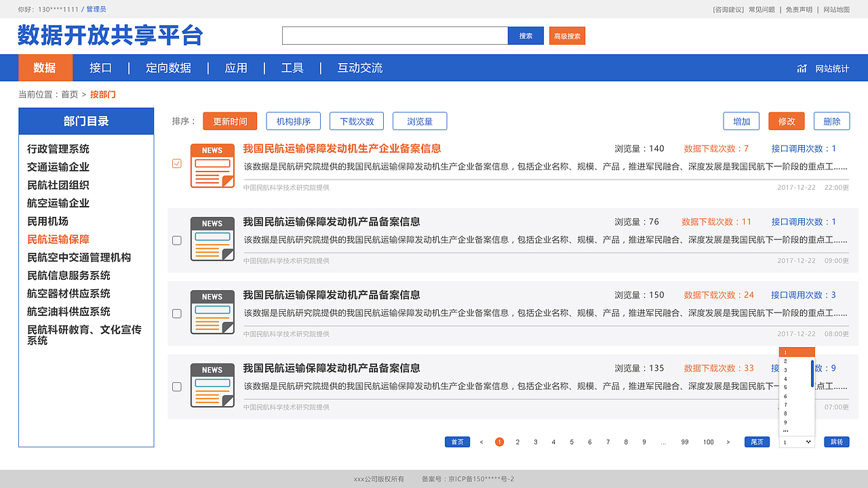This screenshot has height=488, width=868.
Task: Click the blue 搜索 button
Action: [x=526, y=36]
